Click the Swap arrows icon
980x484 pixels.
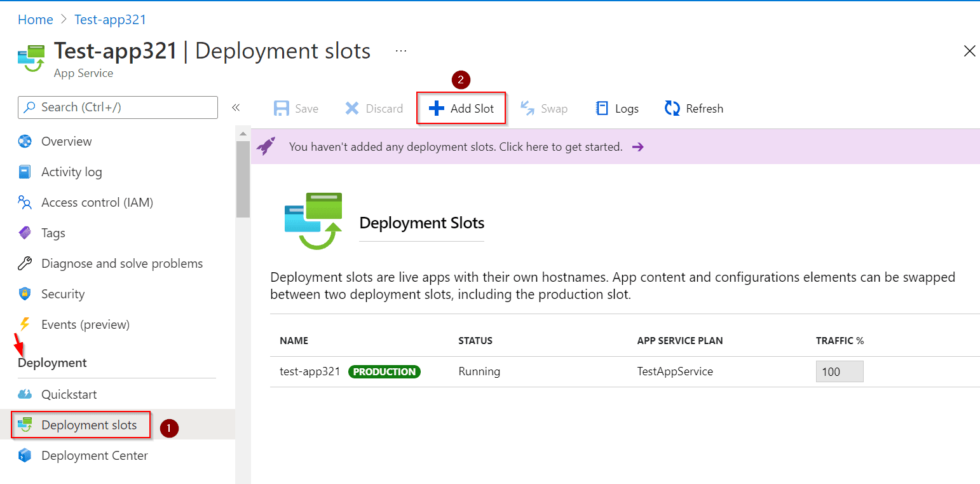527,109
